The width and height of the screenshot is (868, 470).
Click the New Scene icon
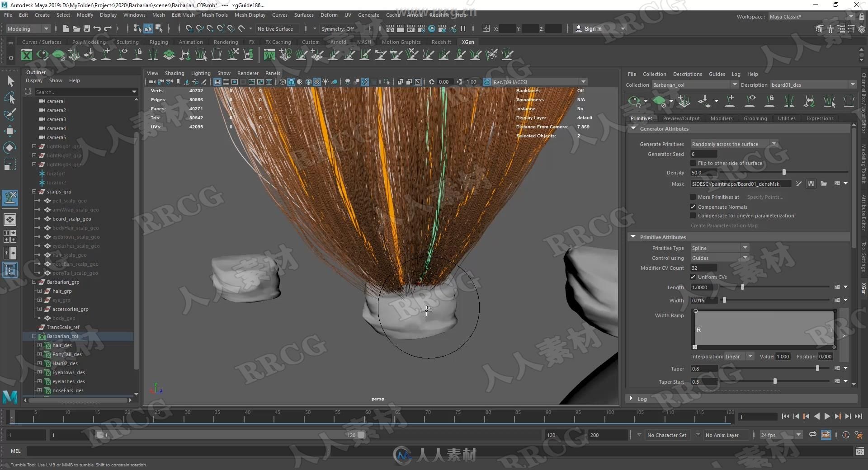(x=66, y=29)
